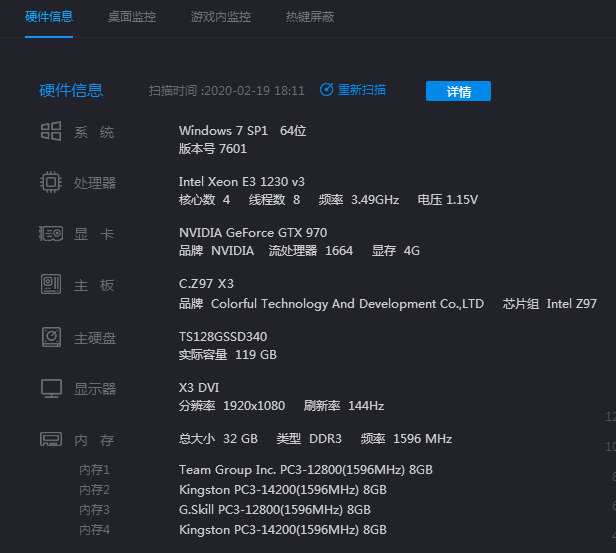Click the monitor display icon

51,388
